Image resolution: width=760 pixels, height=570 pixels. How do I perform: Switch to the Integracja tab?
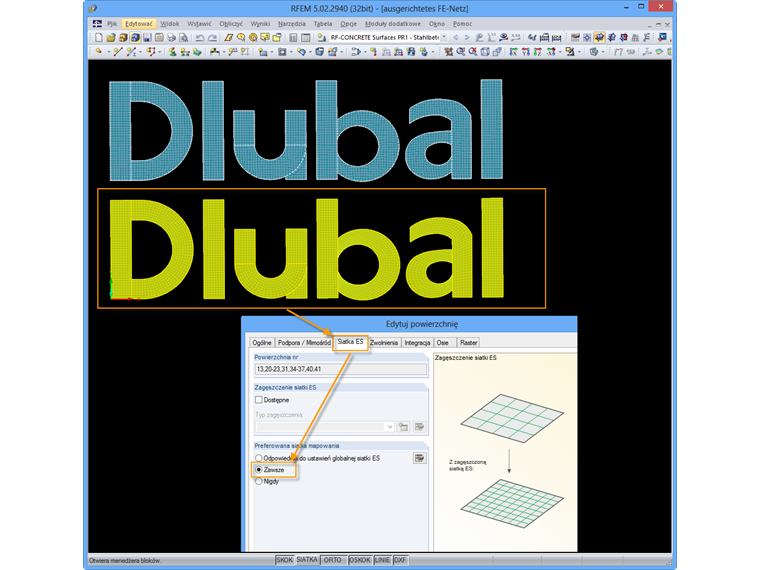coord(417,342)
